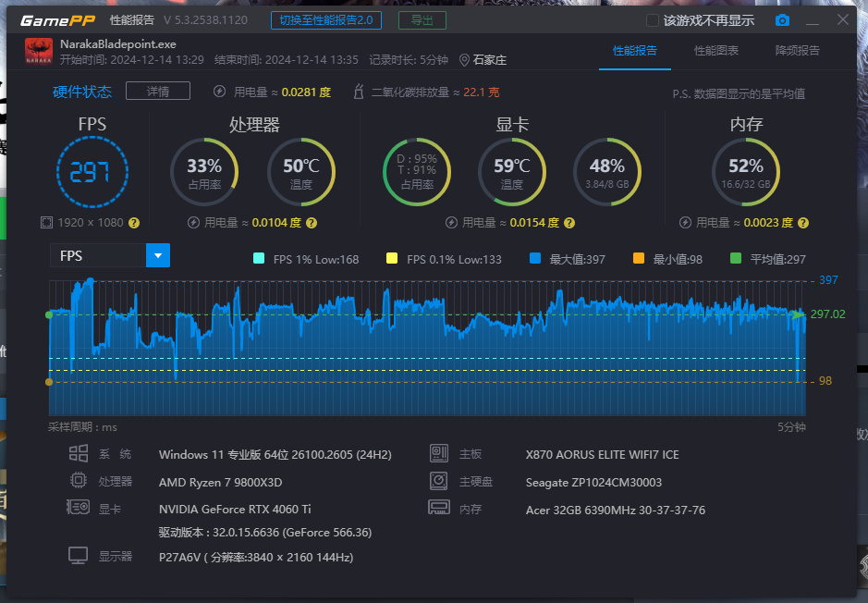Click the 98 minimum value label
Viewport: 868px width, 603px height.
point(825,381)
